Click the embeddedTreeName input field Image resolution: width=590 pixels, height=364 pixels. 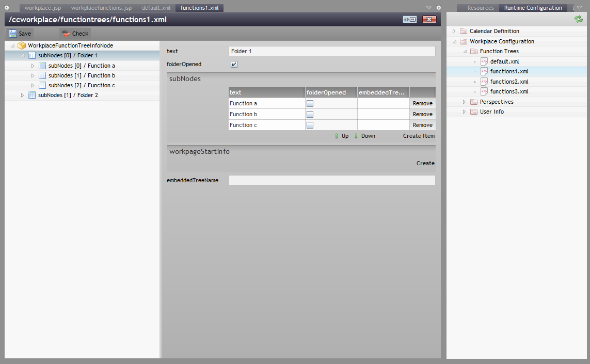[x=332, y=180]
